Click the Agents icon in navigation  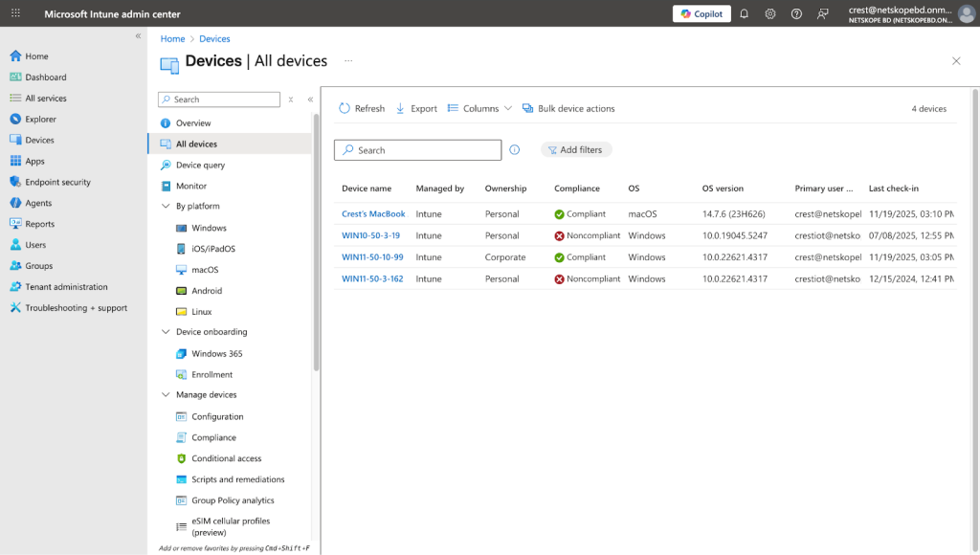tap(15, 203)
